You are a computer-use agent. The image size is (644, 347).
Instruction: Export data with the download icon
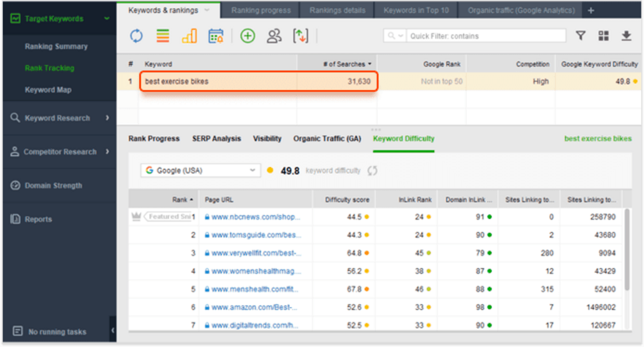pyautogui.click(x=626, y=36)
